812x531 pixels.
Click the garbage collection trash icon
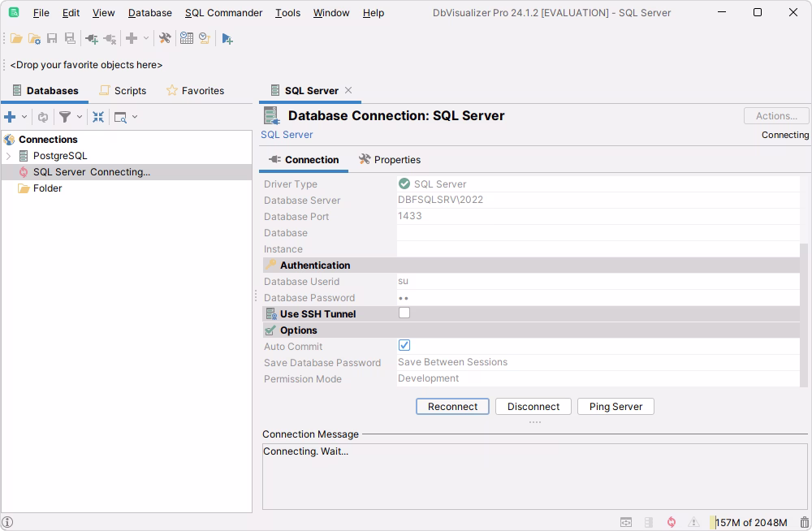[x=804, y=522]
